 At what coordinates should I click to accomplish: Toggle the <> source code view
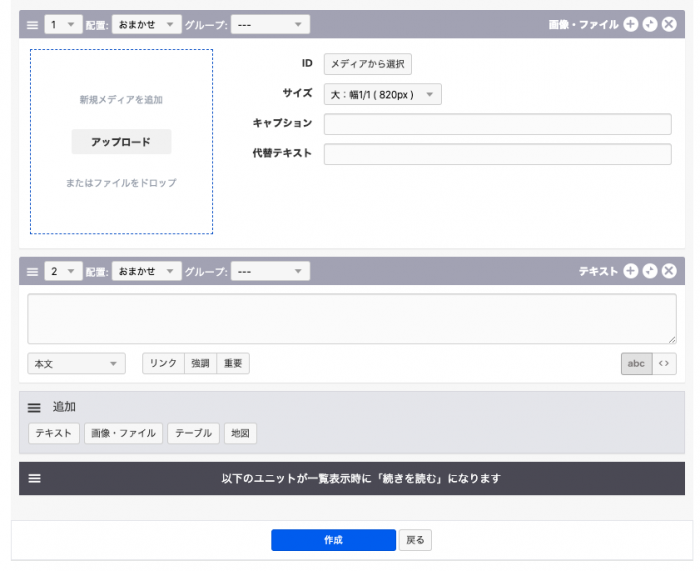pyautogui.click(x=664, y=364)
